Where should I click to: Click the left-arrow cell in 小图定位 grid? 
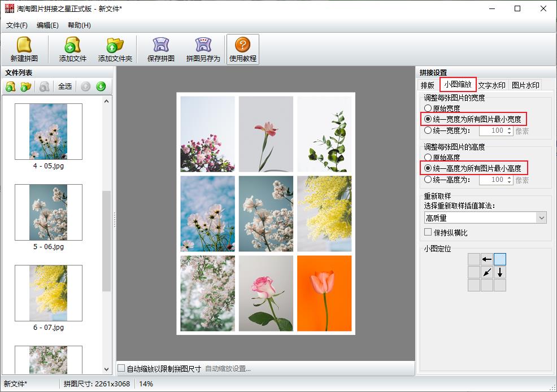pos(486,259)
